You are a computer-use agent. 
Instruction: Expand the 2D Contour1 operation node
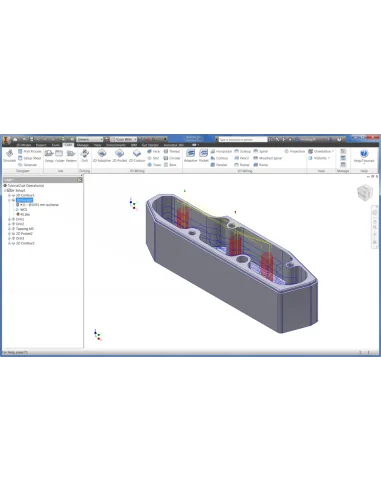9,195
